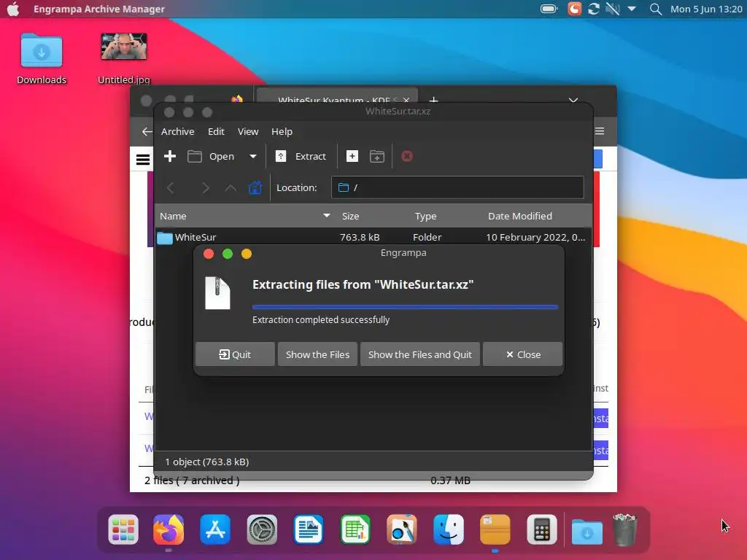
Task: Click the clock Mon 5 Jun 13:20
Action: pyautogui.click(x=706, y=9)
